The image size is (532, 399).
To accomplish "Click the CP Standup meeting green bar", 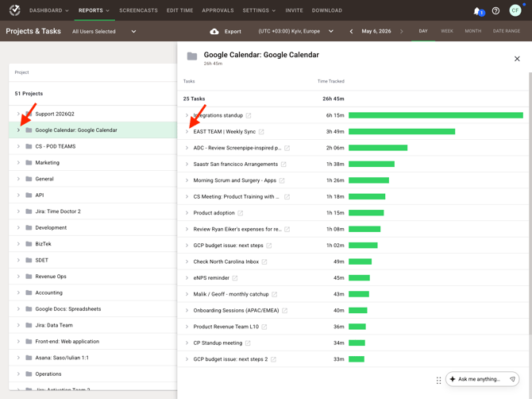I will click(x=357, y=343).
